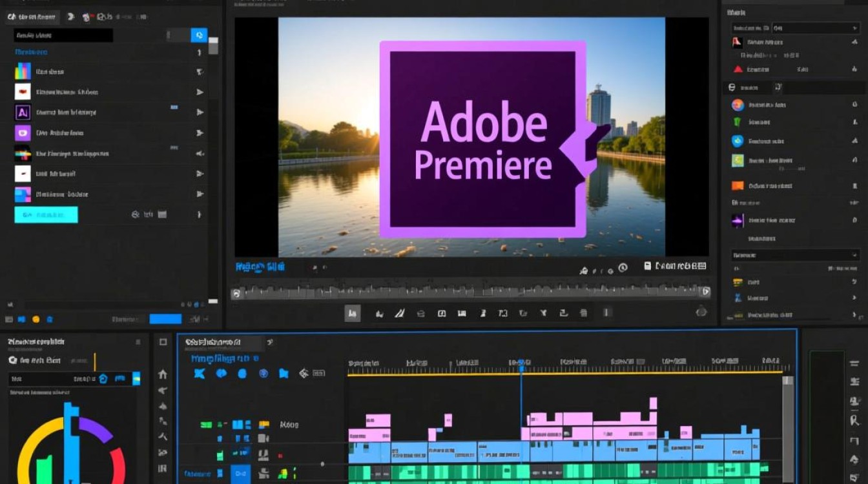Viewport: 868px width, 484px height.
Task: Click the blue timecode under the preview monitor
Action: pyautogui.click(x=260, y=267)
